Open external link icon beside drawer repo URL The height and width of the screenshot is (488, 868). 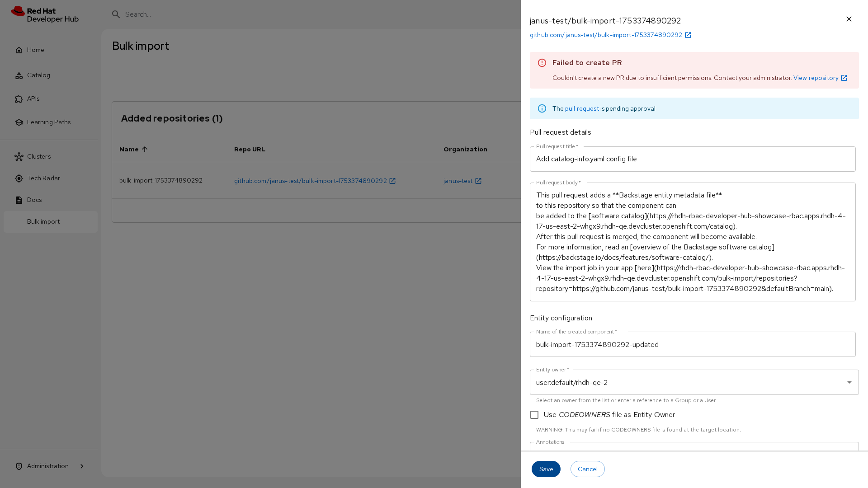(x=688, y=35)
